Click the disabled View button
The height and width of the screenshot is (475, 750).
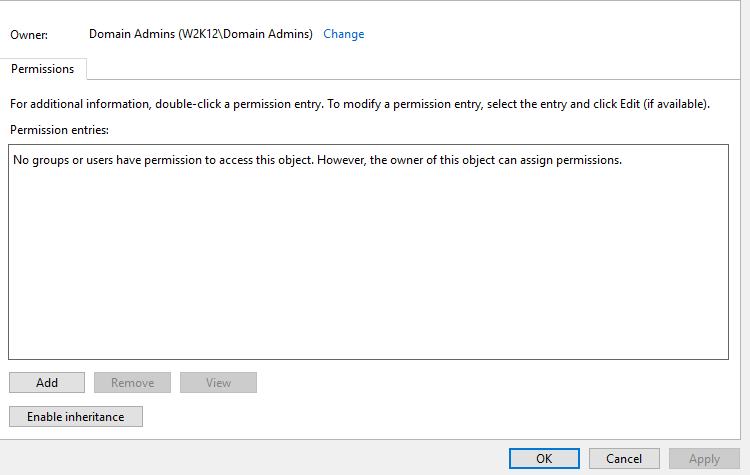(x=218, y=383)
